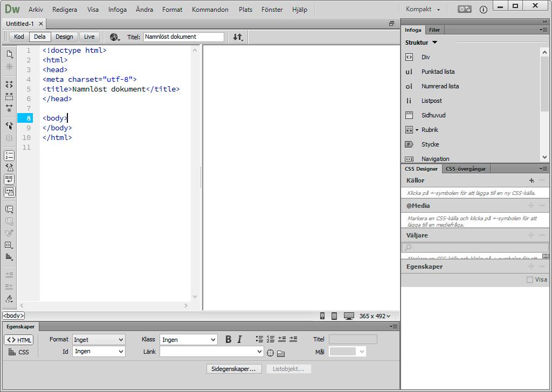552x392 pixels.
Task: Insert a Navigation element
Action: 435,159
